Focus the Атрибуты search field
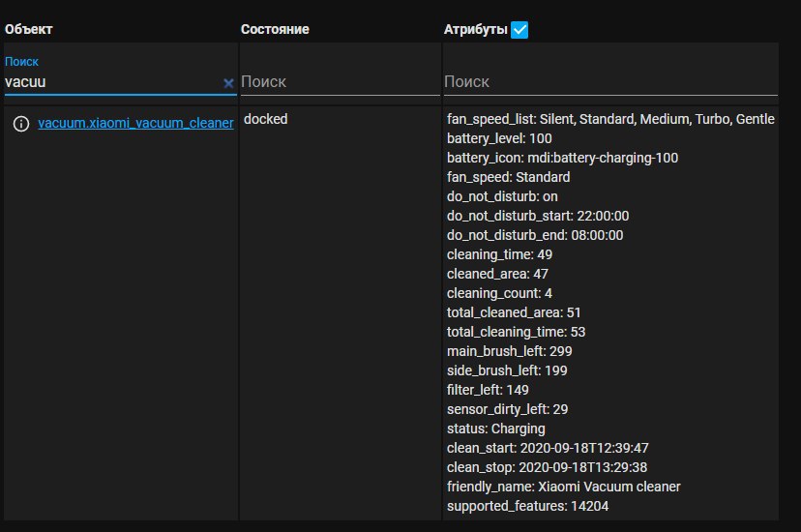The width and height of the screenshot is (801, 532). click(x=609, y=83)
